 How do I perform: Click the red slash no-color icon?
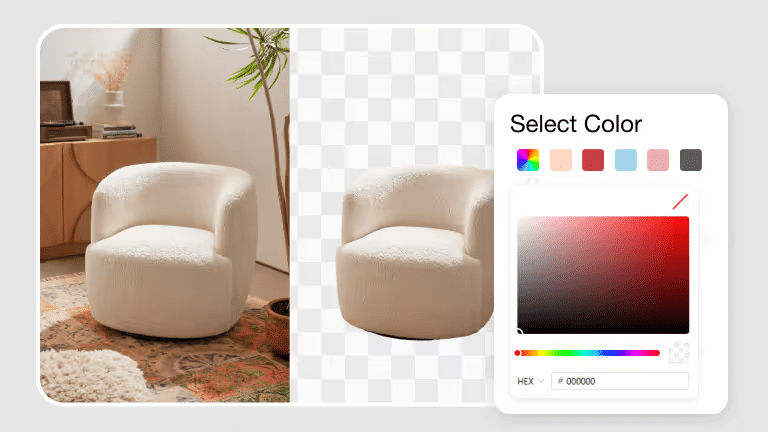point(680,201)
